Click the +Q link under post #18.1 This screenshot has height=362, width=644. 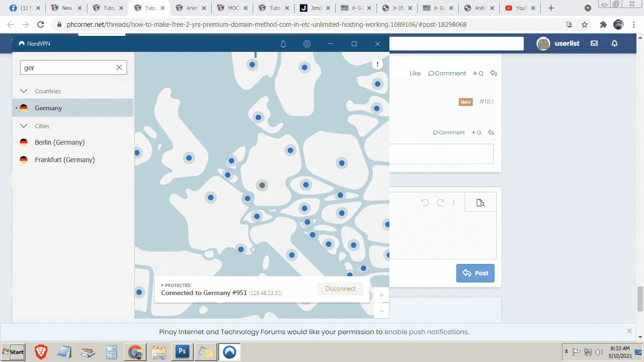tap(476, 132)
